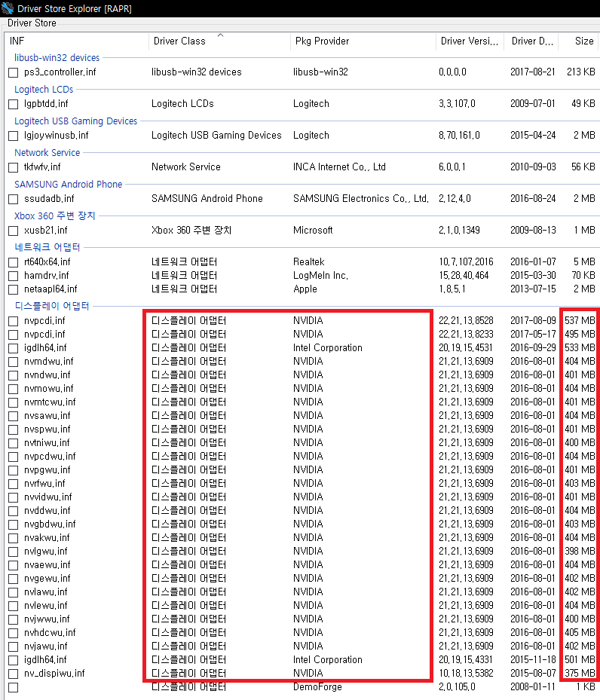Select the rt640x64.inf file name
600x700 pixels.
(47, 262)
